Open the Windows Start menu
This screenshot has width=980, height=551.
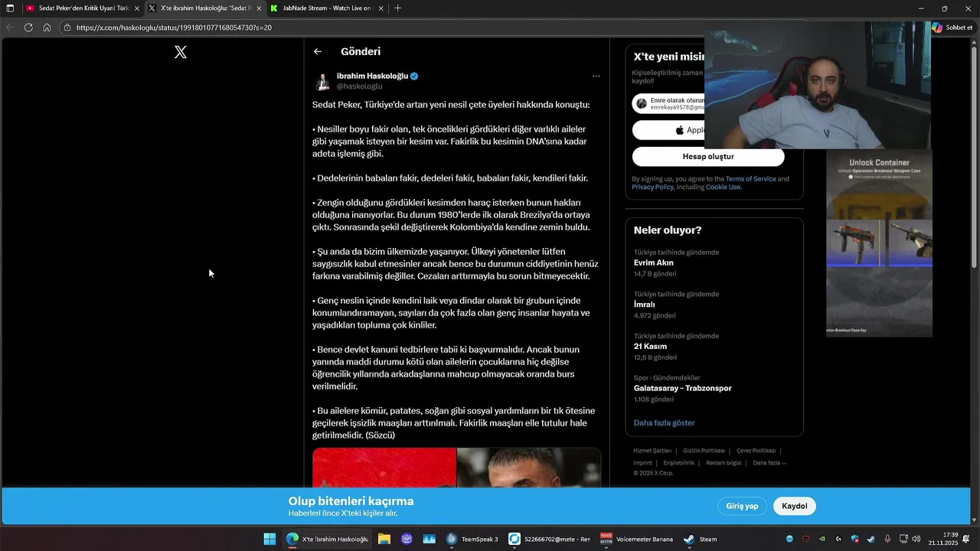tap(269, 539)
